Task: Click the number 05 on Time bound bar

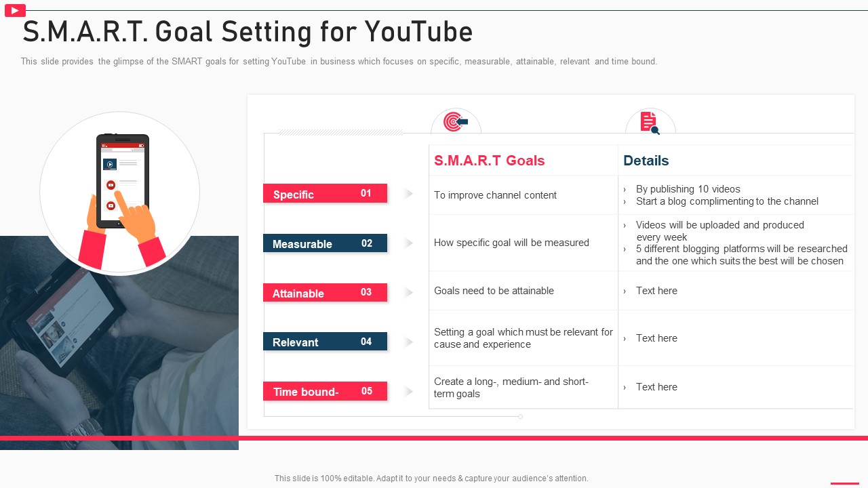Action: 367,391
